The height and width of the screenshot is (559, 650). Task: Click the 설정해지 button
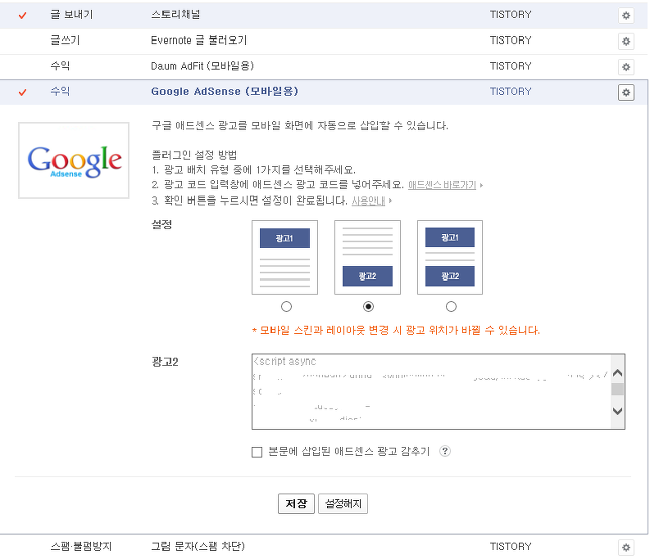[343, 503]
